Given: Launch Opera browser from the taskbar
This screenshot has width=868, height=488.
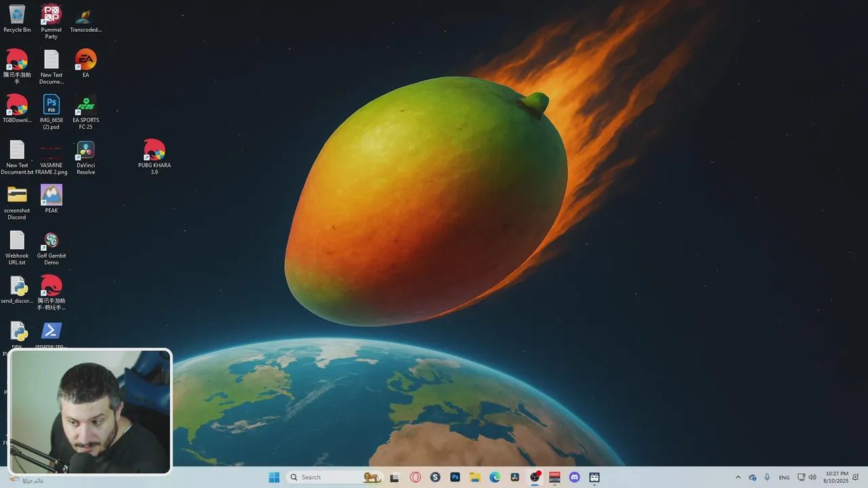Looking at the screenshot, I should (415, 477).
